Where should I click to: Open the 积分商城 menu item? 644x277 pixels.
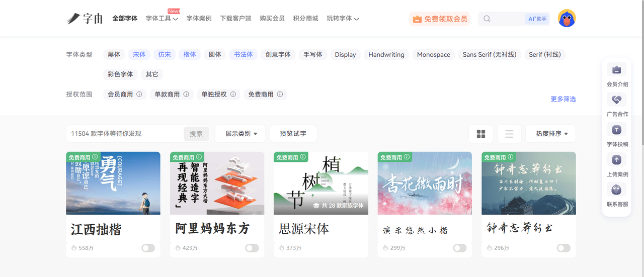tap(305, 19)
